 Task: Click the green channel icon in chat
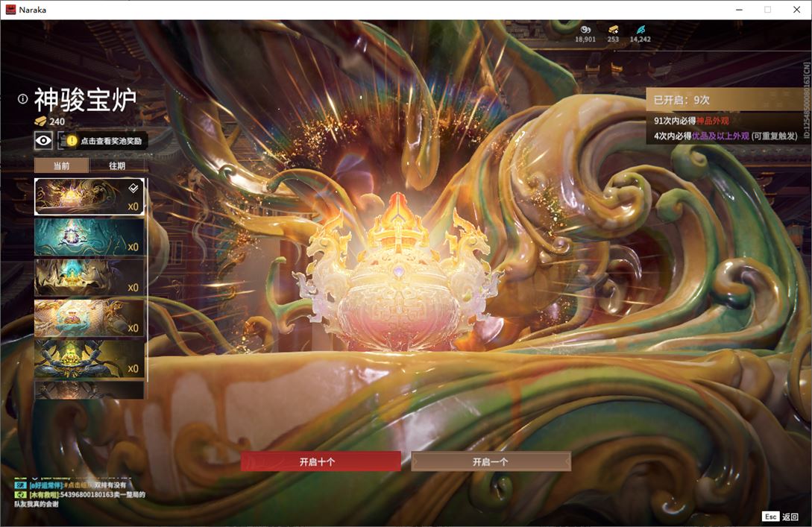20,495
